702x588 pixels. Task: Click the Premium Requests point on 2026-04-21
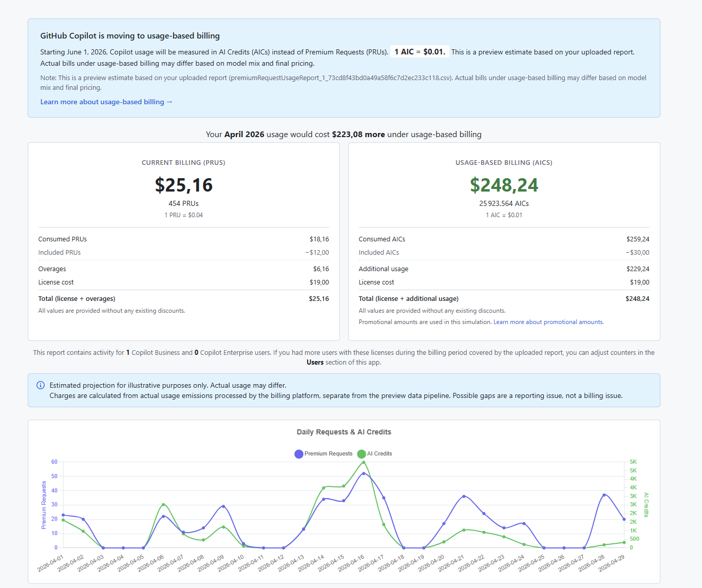464,496
